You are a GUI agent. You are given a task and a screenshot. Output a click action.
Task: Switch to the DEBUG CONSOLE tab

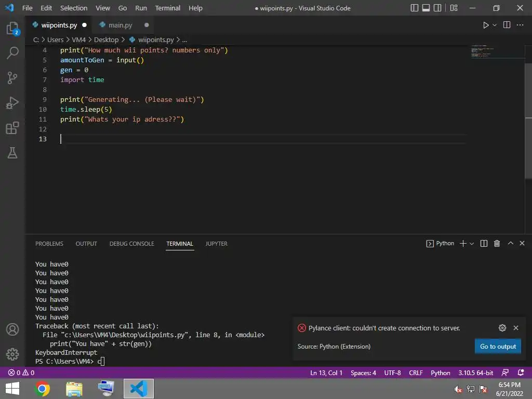pyautogui.click(x=131, y=244)
